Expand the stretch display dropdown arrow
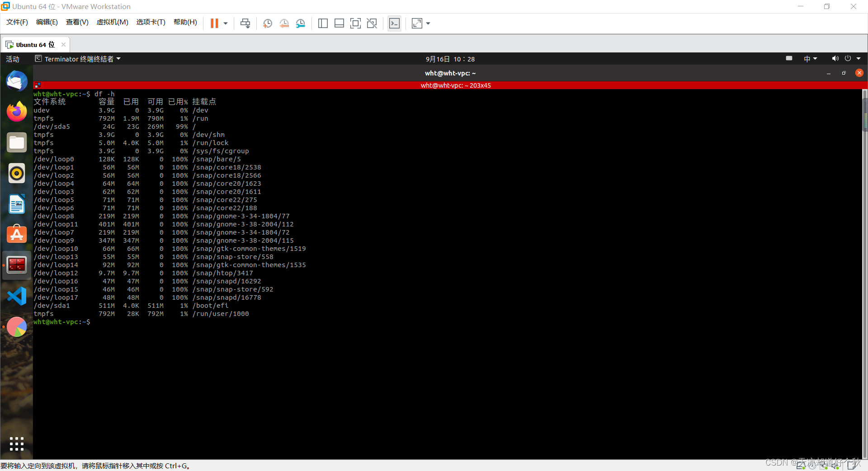The height and width of the screenshot is (471, 868). point(428,24)
